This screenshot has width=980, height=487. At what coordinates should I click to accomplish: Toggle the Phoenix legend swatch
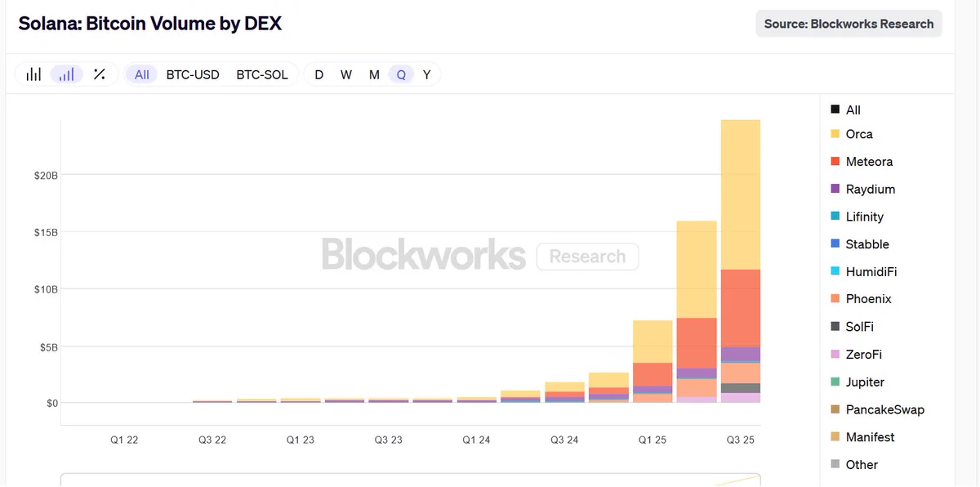(835, 299)
